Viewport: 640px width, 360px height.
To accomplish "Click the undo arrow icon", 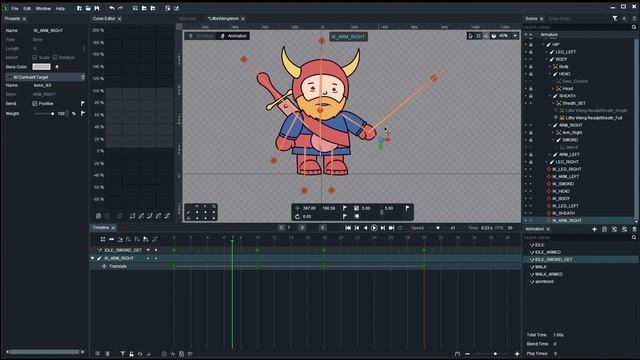I will [x=111, y=8].
